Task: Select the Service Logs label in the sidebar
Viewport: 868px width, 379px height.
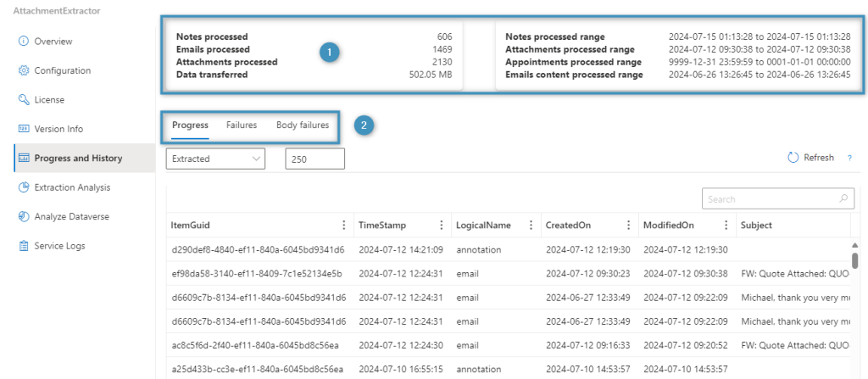Action: (60, 246)
